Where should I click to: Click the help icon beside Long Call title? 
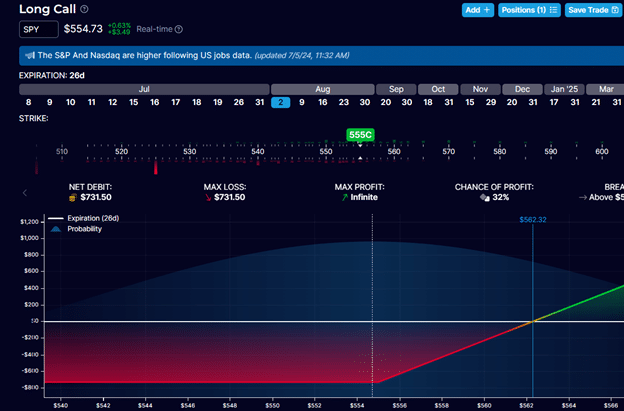click(83, 9)
